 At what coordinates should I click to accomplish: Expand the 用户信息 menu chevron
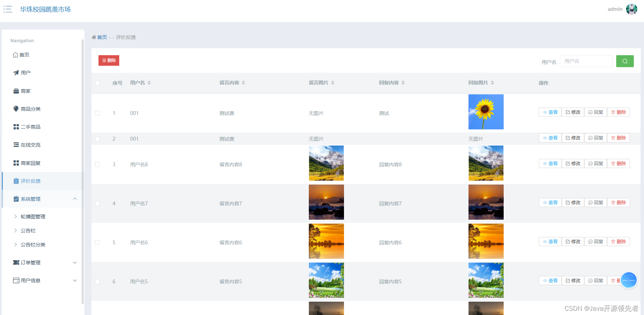pyautogui.click(x=75, y=281)
